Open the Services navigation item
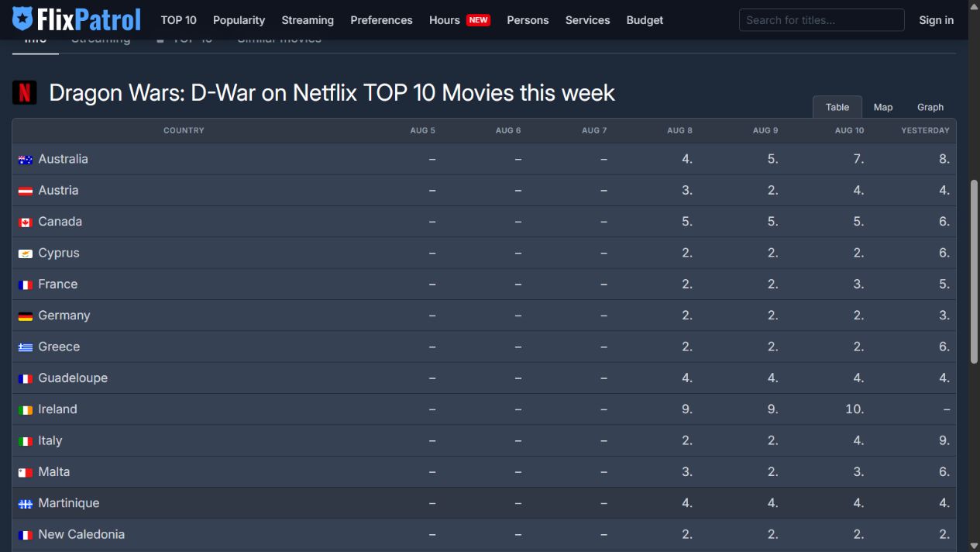 (x=587, y=20)
